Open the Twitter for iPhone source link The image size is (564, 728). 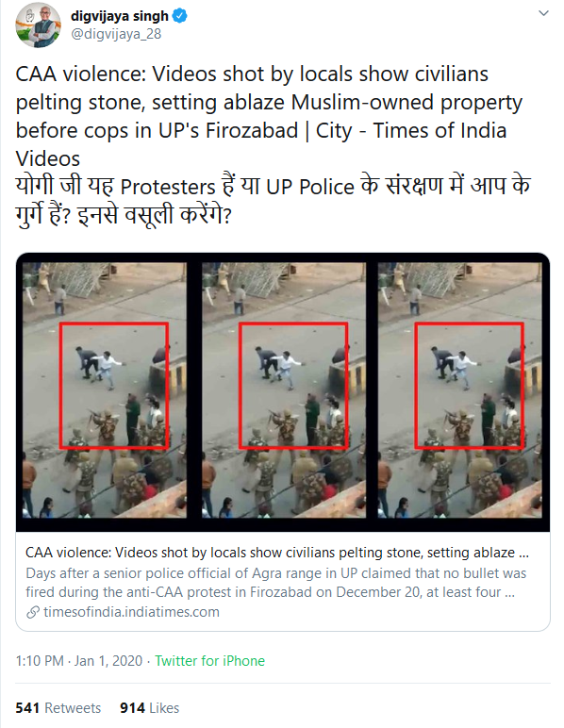[x=209, y=661]
